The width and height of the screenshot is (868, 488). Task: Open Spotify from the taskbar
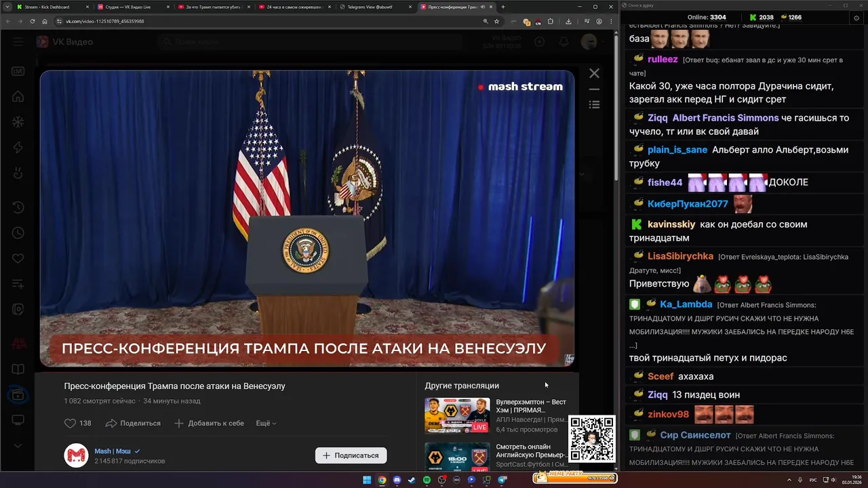(x=427, y=480)
